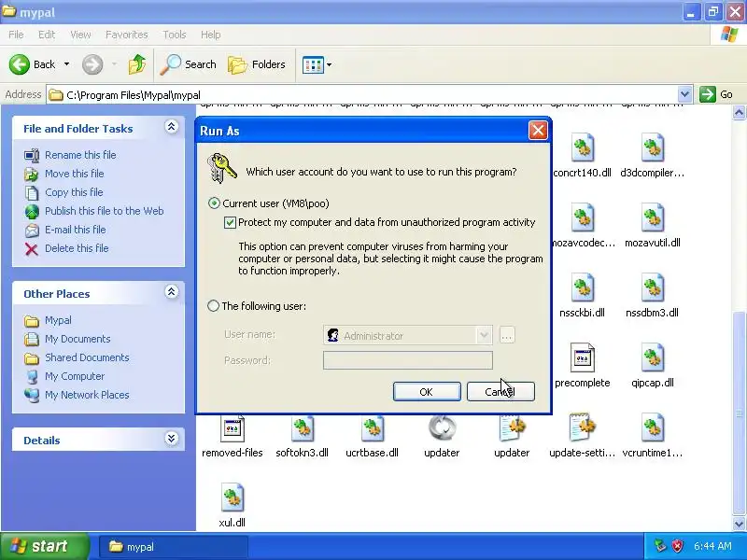This screenshot has width=747, height=560.
Task: Collapse File and Folder Tasks panel
Action: [172, 127]
